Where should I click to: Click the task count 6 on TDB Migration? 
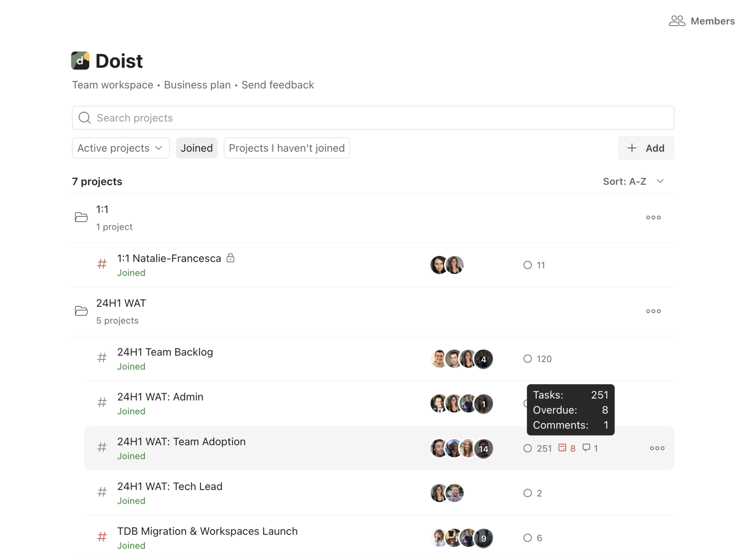pos(532,538)
